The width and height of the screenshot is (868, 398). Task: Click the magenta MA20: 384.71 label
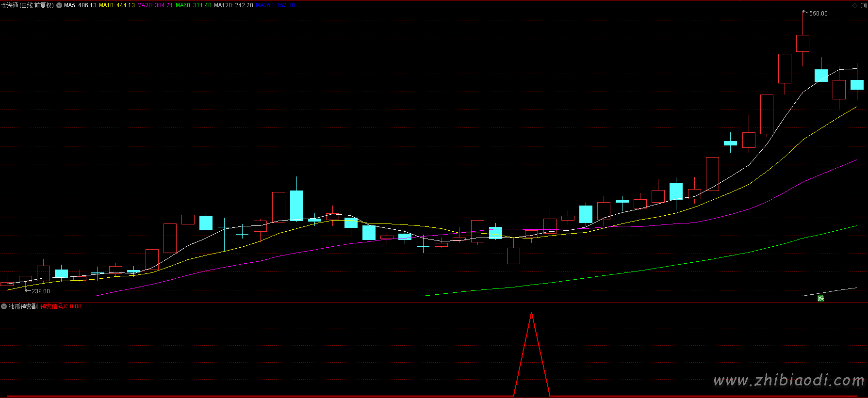point(155,5)
